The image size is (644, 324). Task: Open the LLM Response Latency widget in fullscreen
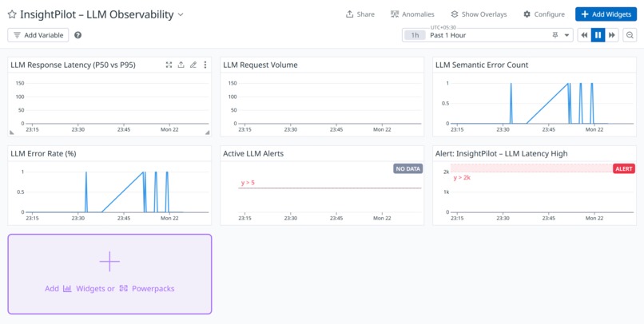pyautogui.click(x=169, y=65)
